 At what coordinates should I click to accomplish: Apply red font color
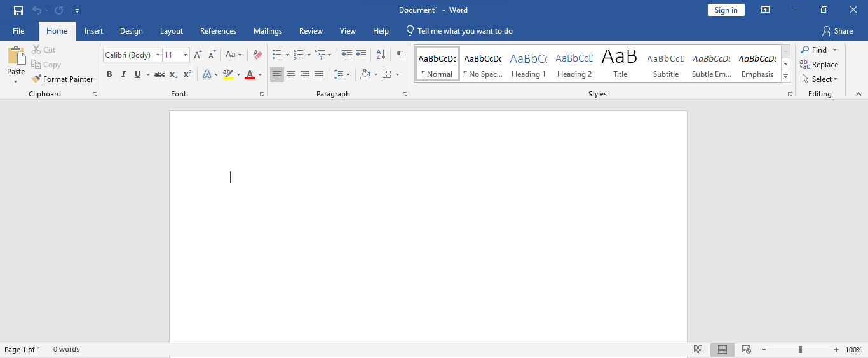pyautogui.click(x=250, y=74)
